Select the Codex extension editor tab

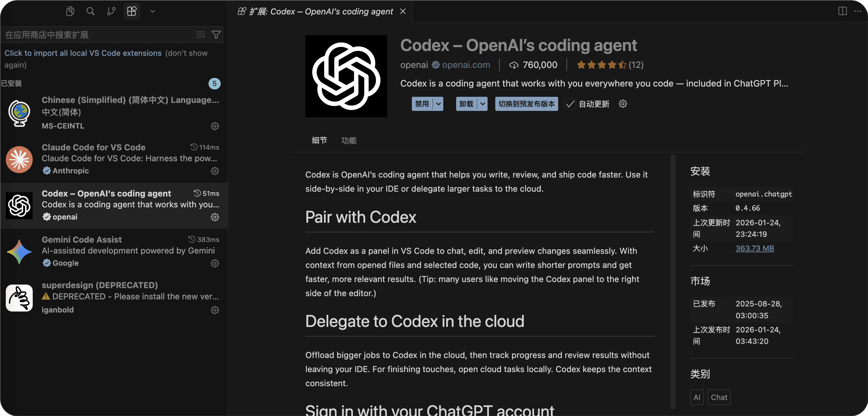(x=320, y=12)
